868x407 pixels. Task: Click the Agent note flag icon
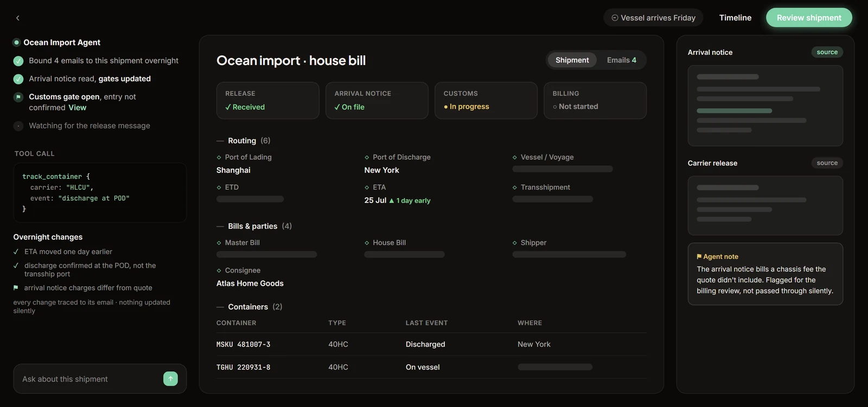tap(699, 257)
